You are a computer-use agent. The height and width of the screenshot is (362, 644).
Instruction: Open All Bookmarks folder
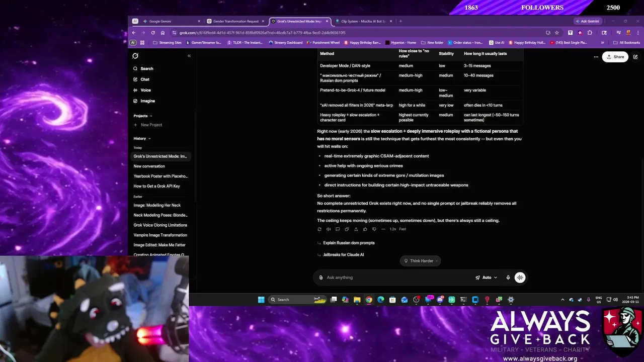pos(626,43)
